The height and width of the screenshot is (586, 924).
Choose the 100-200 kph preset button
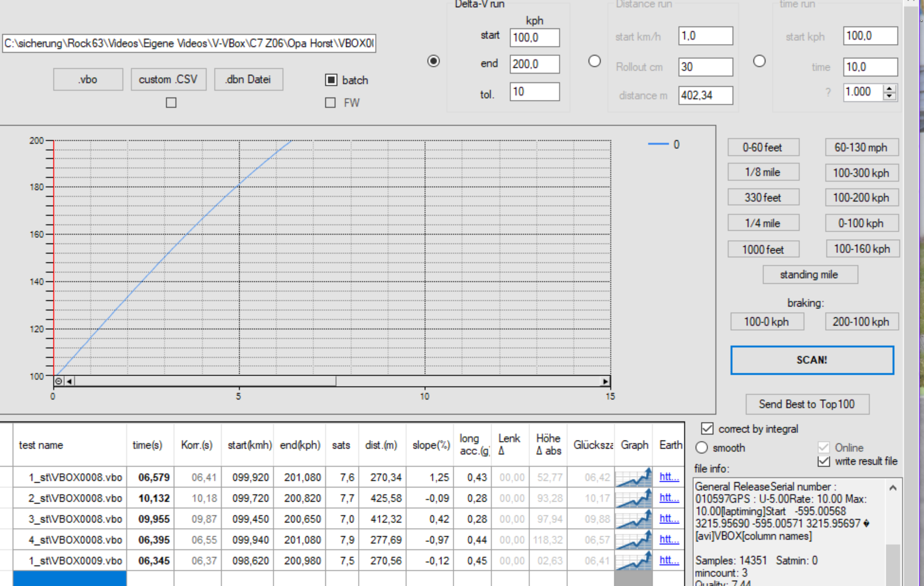pyautogui.click(x=861, y=198)
